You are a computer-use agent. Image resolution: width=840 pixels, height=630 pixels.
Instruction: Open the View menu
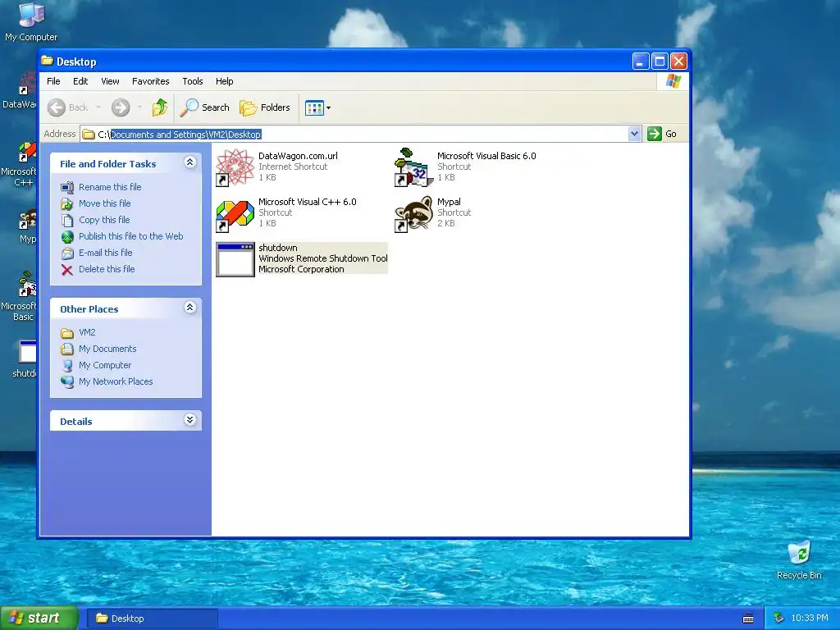pyautogui.click(x=110, y=81)
